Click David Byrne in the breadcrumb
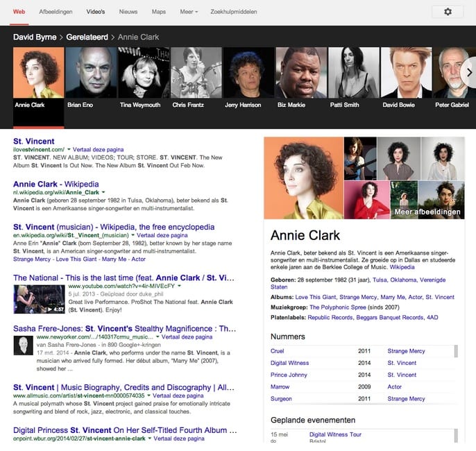476x451 pixels. pos(35,37)
